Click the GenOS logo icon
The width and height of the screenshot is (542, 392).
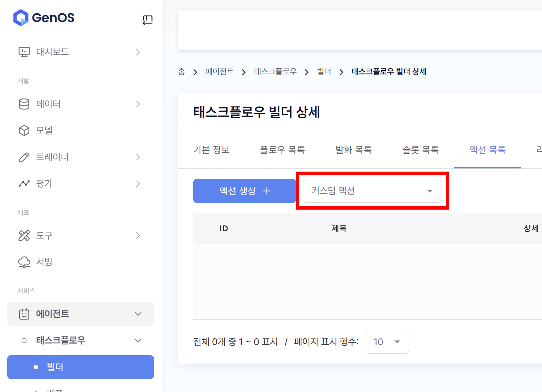(21, 18)
